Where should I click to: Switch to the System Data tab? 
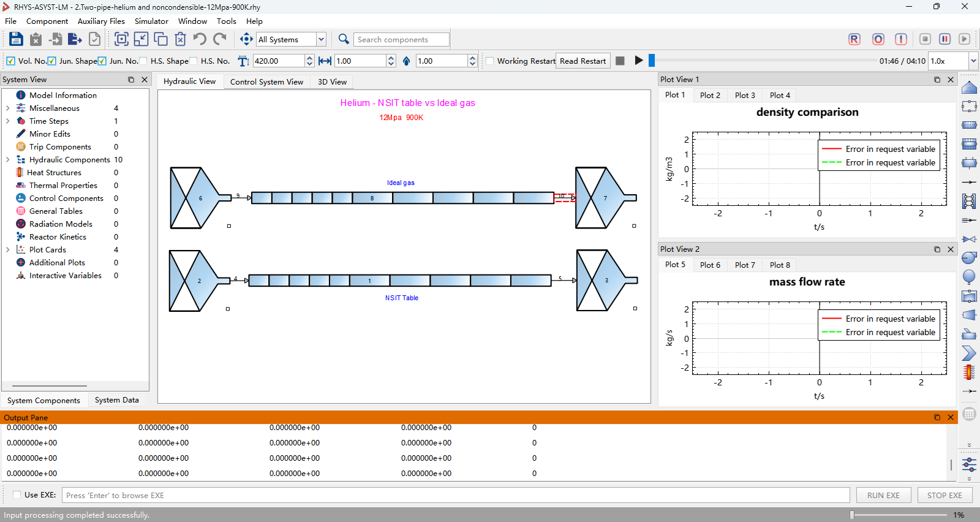116,400
